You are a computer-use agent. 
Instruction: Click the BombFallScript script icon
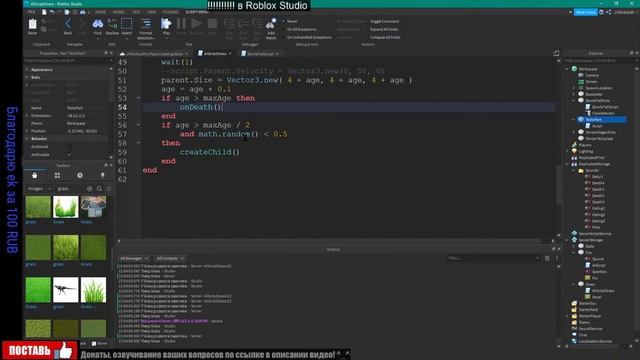tap(588, 107)
